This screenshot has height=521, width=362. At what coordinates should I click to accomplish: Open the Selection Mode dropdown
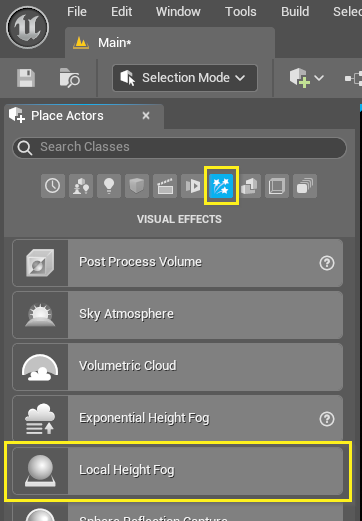(x=185, y=78)
